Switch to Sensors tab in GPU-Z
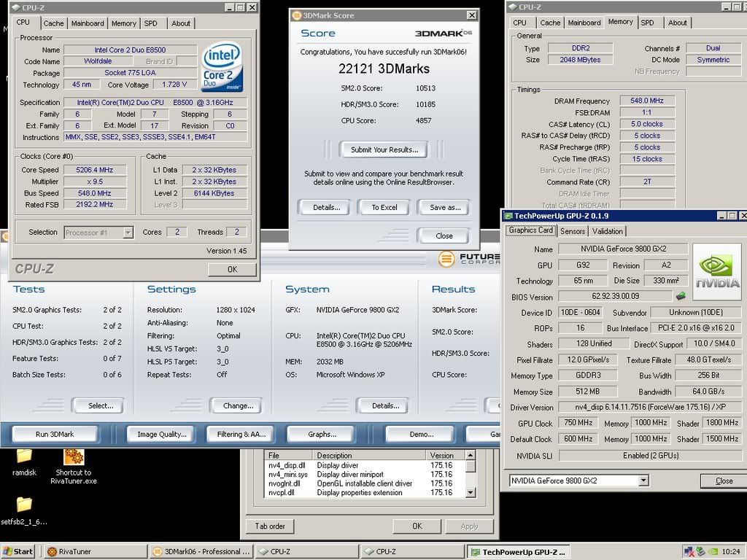The height and width of the screenshot is (560, 747). point(573,231)
